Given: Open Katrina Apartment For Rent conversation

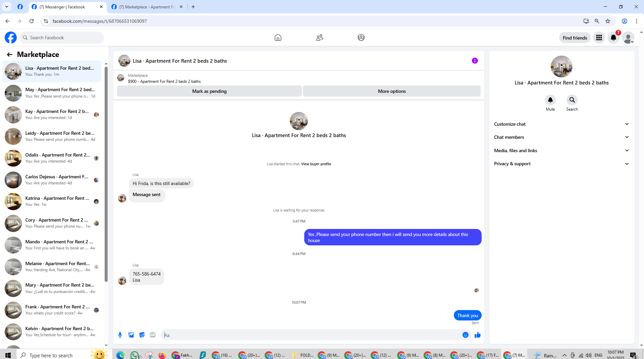Looking at the screenshot, I should [52, 201].
